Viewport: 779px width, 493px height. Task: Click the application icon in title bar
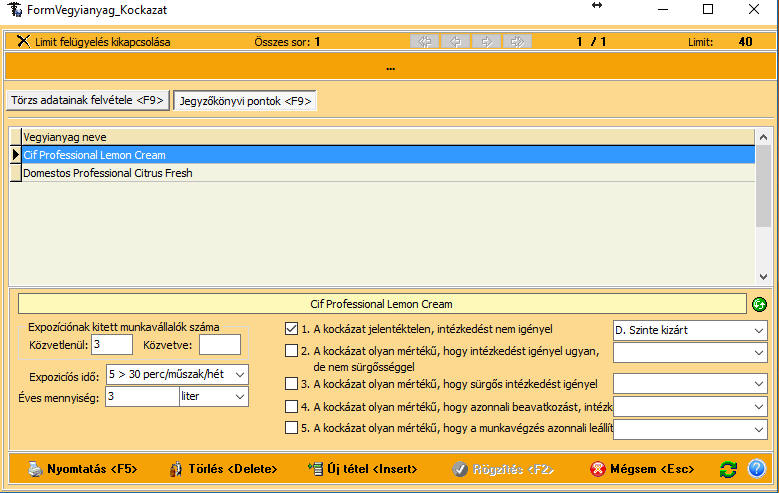14,9
